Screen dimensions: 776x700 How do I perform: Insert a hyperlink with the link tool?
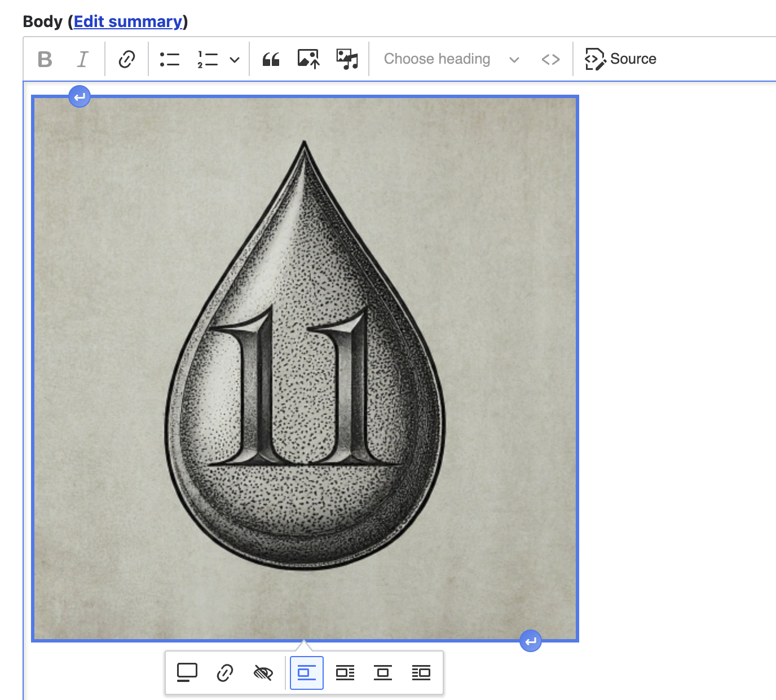coord(126,59)
